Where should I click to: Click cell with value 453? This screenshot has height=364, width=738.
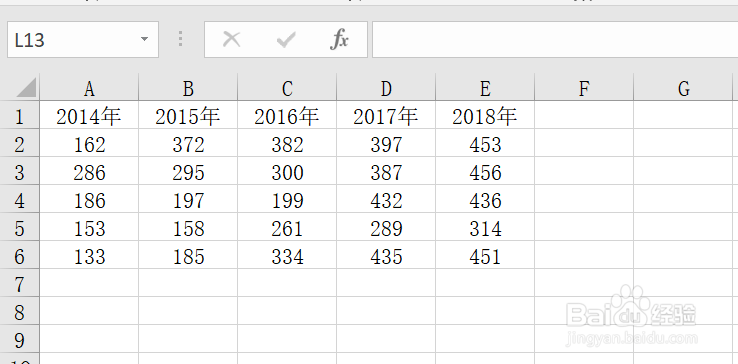pos(485,143)
